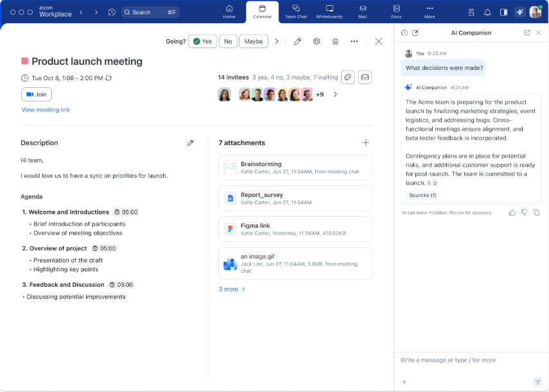The height and width of the screenshot is (392, 549).
Task: Switch to the Team Chat tab
Action: coord(296,12)
